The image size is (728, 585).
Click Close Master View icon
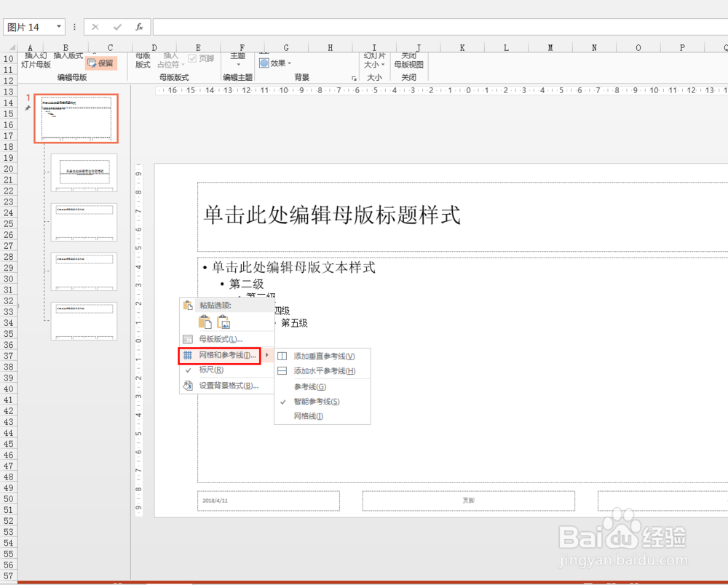point(409,63)
